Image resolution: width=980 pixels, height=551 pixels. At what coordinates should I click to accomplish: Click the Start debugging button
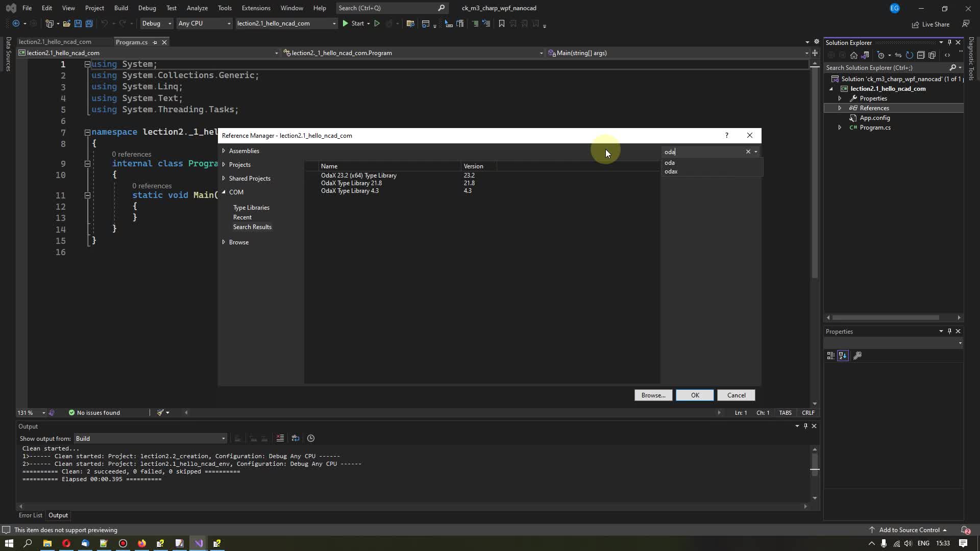356,23
